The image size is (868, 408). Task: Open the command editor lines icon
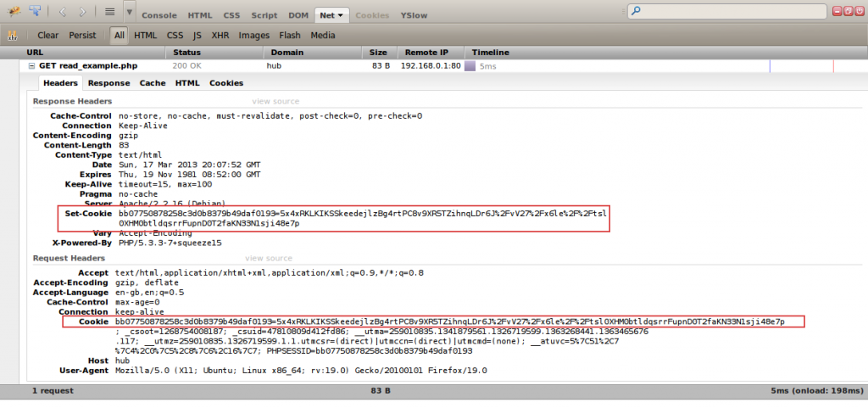click(109, 12)
